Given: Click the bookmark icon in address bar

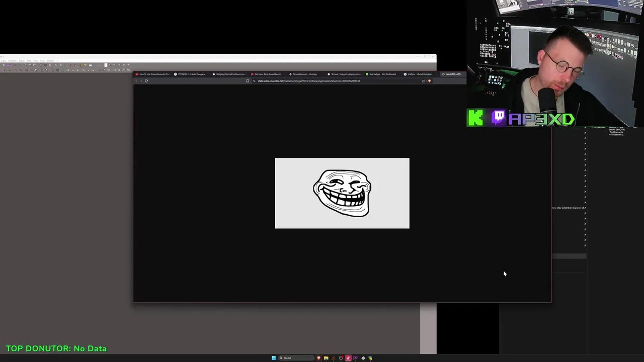Looking at the screenshot, I should click(248, 80).
